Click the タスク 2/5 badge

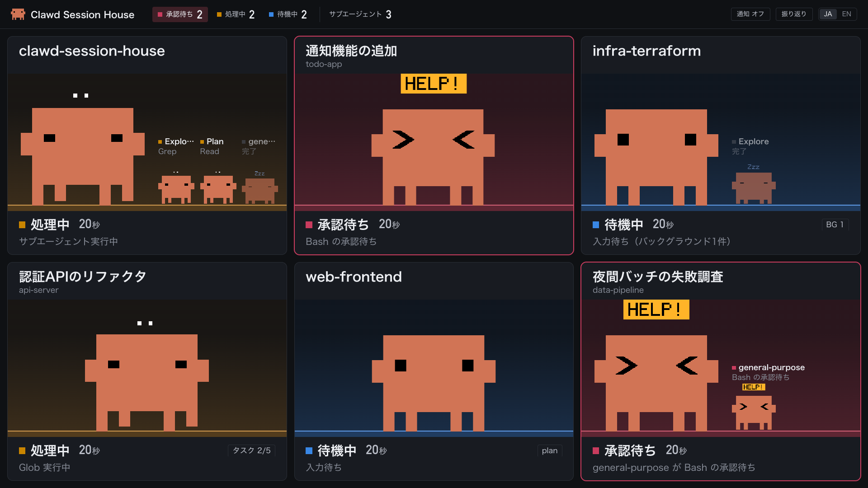(252, 450)
